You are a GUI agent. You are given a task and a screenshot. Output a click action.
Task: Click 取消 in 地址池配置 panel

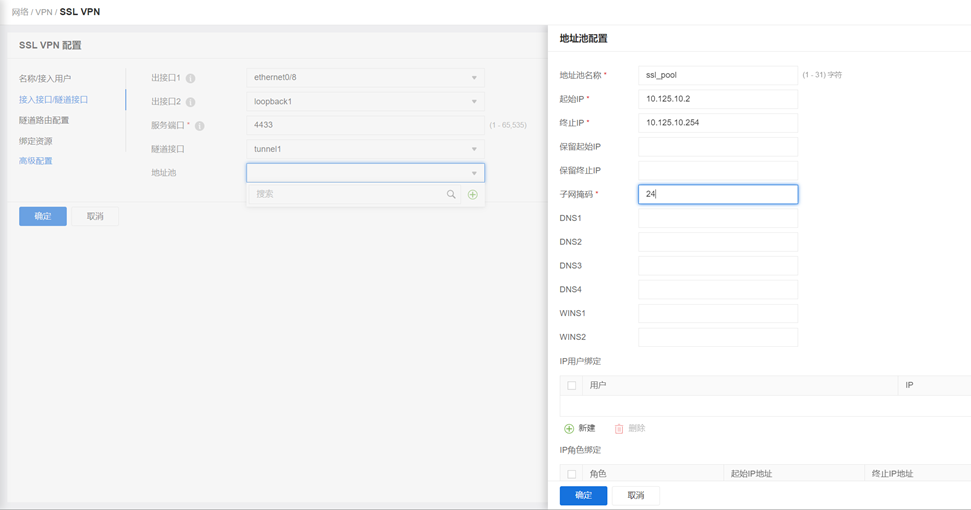[636, 495]
